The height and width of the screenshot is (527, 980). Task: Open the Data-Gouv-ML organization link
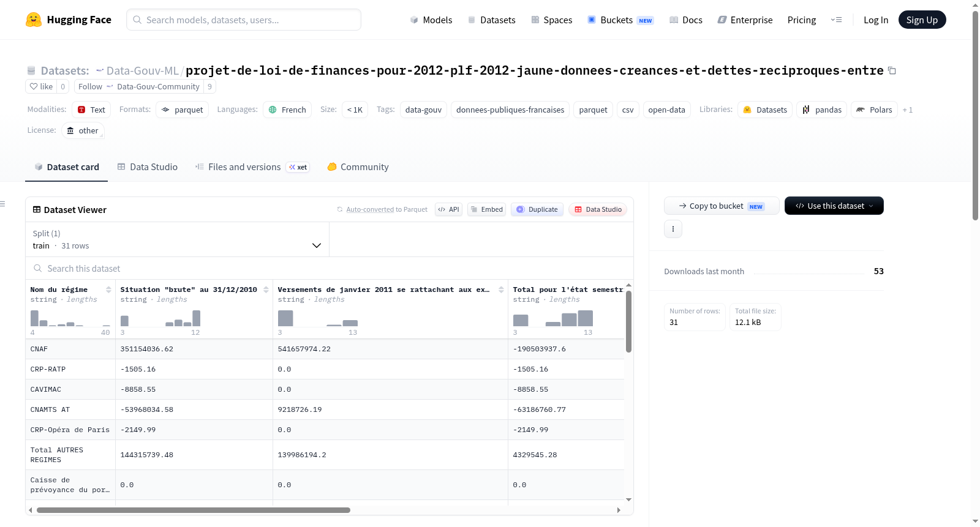pos(142,70)
